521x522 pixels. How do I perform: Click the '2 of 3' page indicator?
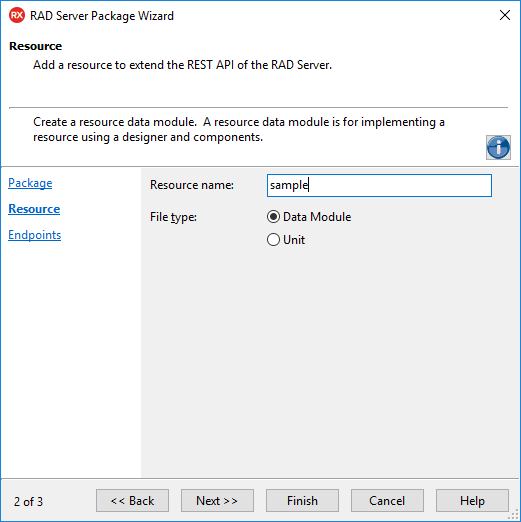point(28,502)
